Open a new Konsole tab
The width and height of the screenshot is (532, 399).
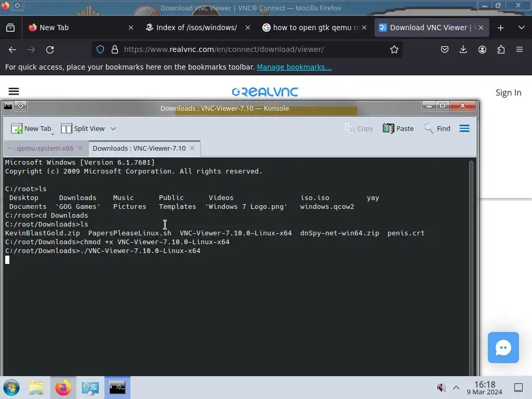click(31, 129)
